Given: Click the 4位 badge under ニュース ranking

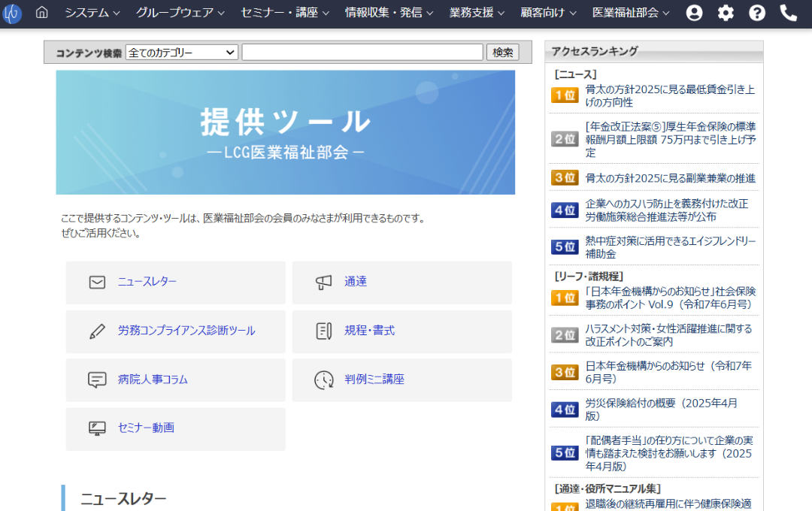Looking at the screenshot, I should (x=565, y=210).
